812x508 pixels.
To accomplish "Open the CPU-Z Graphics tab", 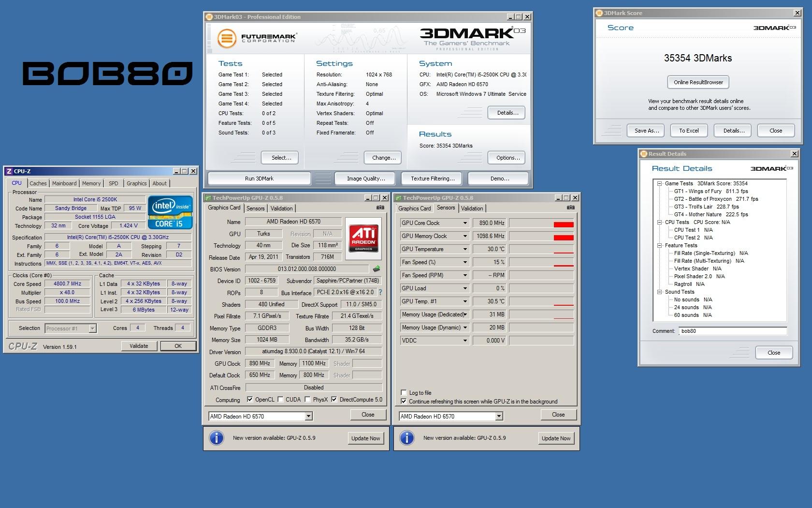I will [x=137, y=183].
